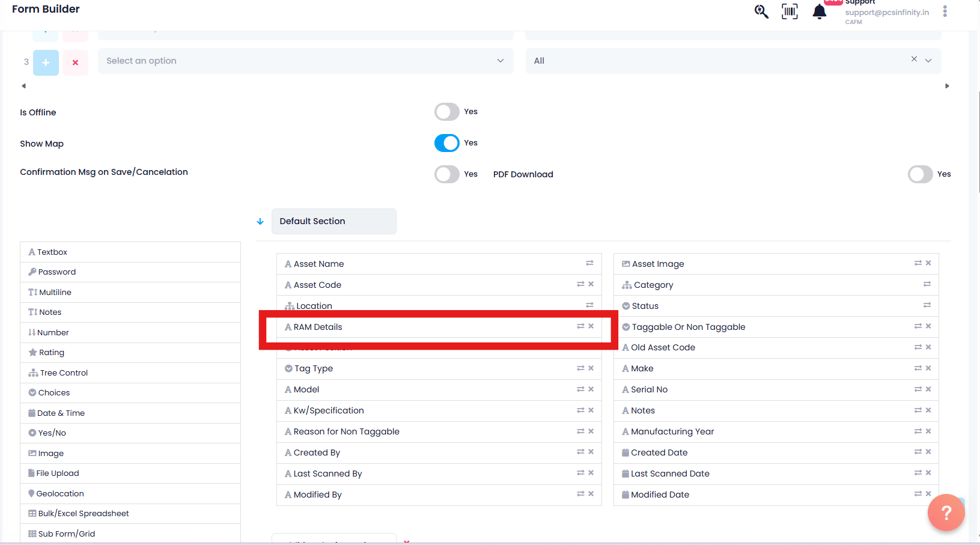The width and height of the screenshot is (980, 545).
Task: Enable the PDF Download toggle
Action: pyautogui.click(x=920, y=174)
